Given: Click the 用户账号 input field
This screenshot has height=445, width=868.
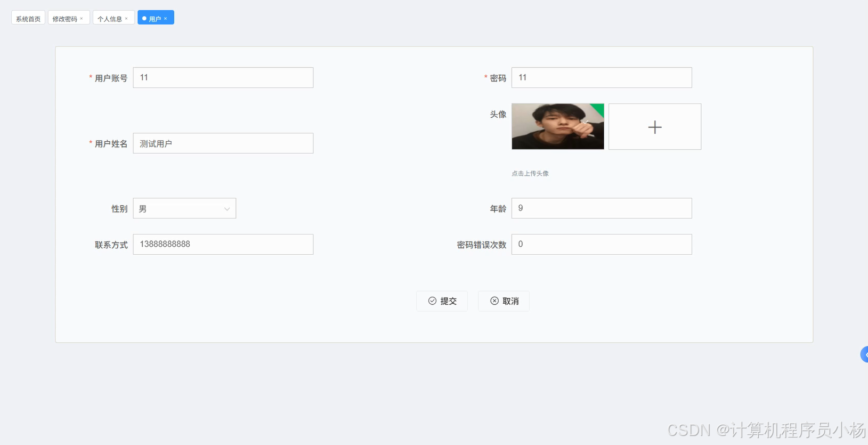Looking at the screenshot, I should pos(223,78).
